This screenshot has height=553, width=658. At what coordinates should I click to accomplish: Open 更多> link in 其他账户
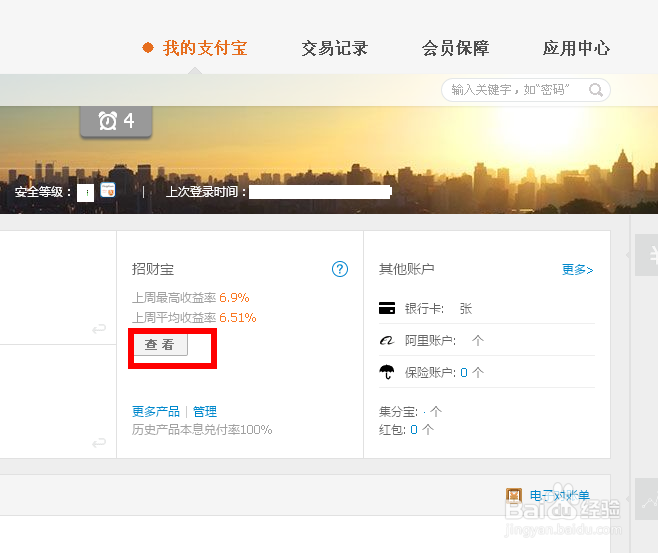[x=577, y=269]
